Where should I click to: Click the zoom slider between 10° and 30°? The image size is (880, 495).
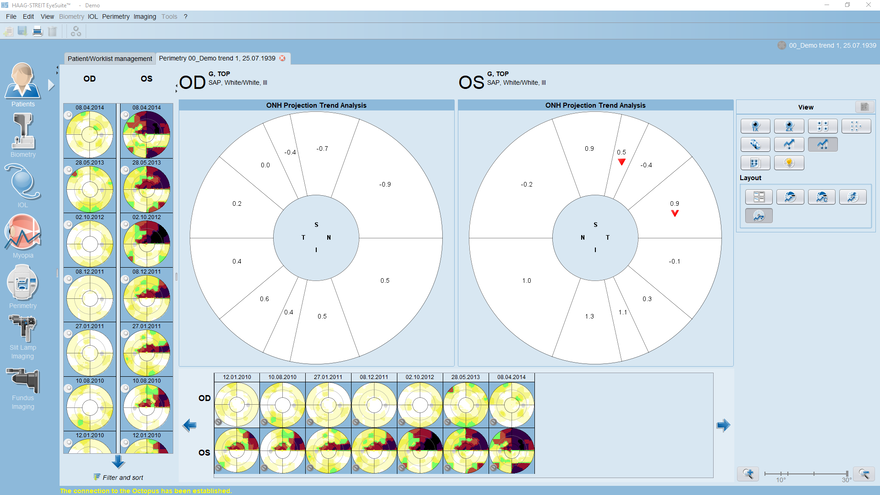(804, 472)
